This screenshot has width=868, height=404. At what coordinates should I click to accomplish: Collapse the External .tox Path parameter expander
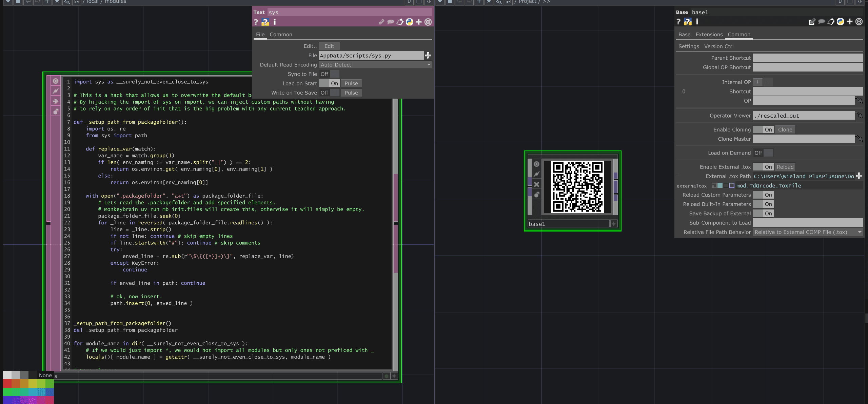tap(678, 177)
